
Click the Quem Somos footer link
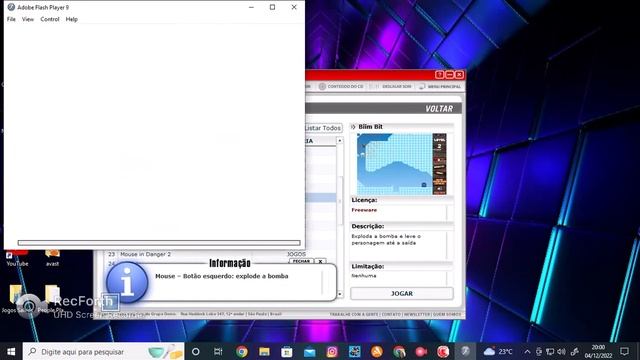tap(447, 314)
